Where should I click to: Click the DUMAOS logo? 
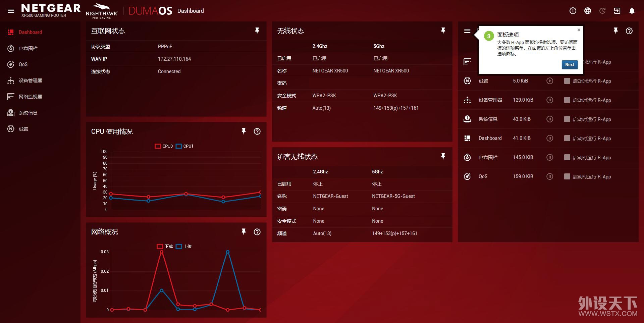pos(150,11)
